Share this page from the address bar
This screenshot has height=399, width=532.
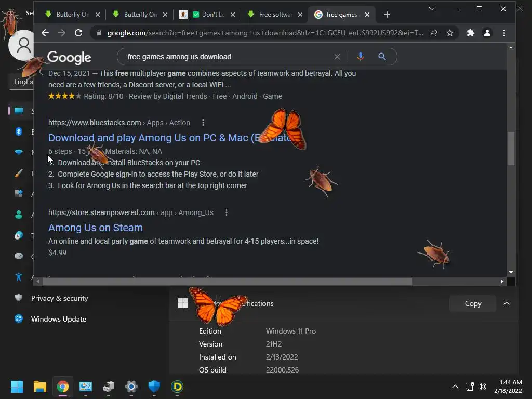click(433, 33)
